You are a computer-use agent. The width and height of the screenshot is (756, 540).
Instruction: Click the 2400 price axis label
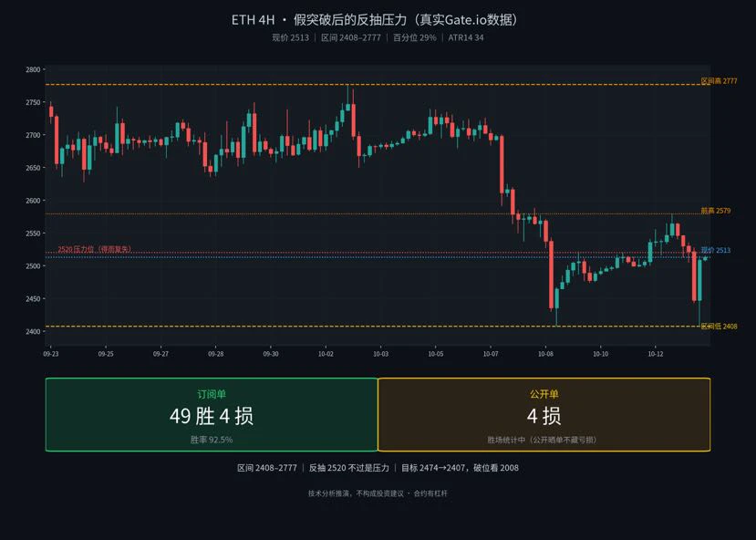pos(33,331)
